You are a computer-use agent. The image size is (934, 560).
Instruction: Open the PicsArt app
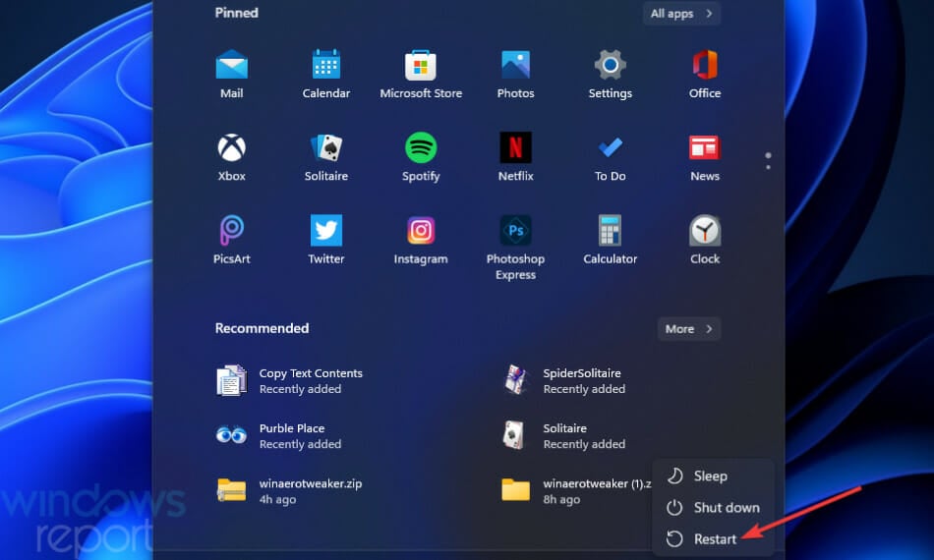pyautogui.click(x=231, y=240)
